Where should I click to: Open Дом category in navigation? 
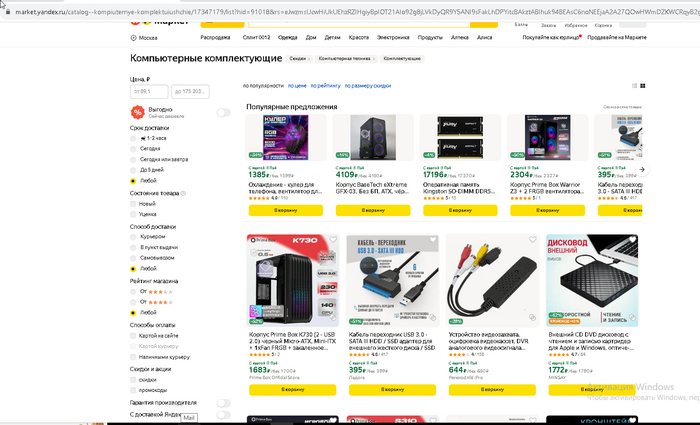point(311,38)
